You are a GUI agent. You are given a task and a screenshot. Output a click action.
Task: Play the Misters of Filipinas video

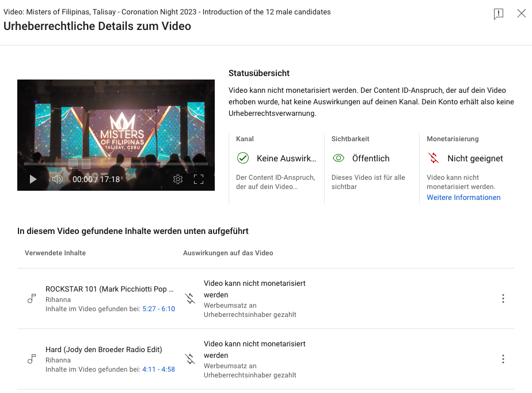pos(33,179)
